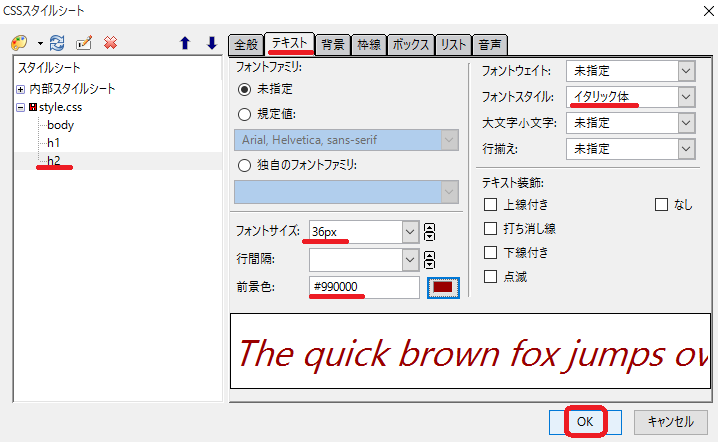Screen dimensions: 718x442
Task: Click the red X delete icon
Action: click(x=111, y=43)
